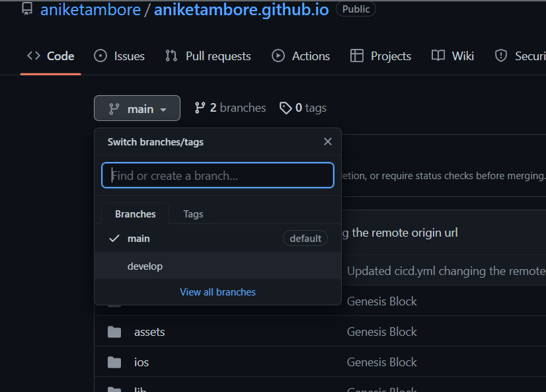Open the 2 branches link
The height and width of the screenshot is (392, 546).
pos(230,108)
